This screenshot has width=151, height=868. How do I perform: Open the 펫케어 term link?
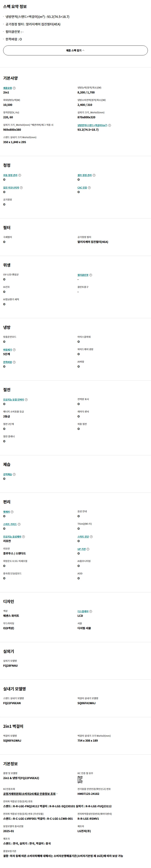[x=6, y=512]
